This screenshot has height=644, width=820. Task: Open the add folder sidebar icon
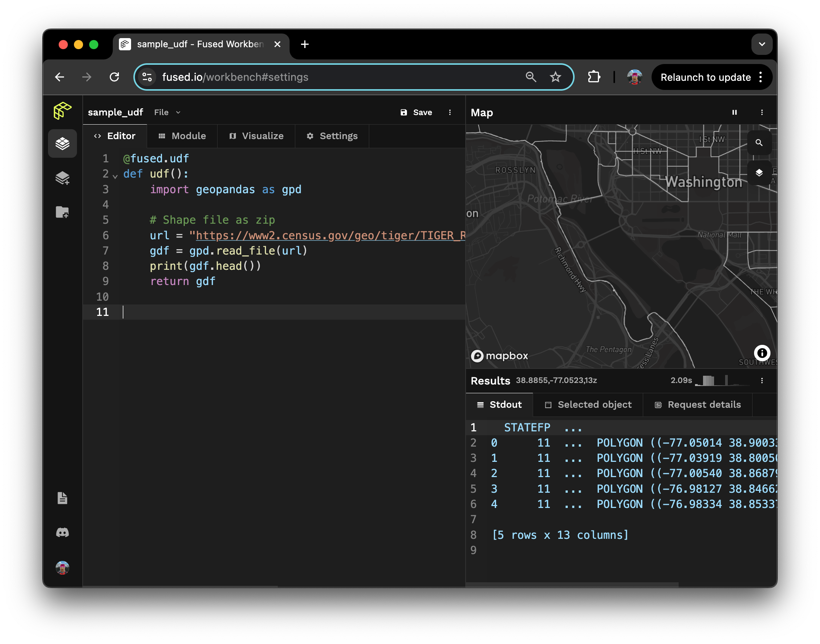62,212
